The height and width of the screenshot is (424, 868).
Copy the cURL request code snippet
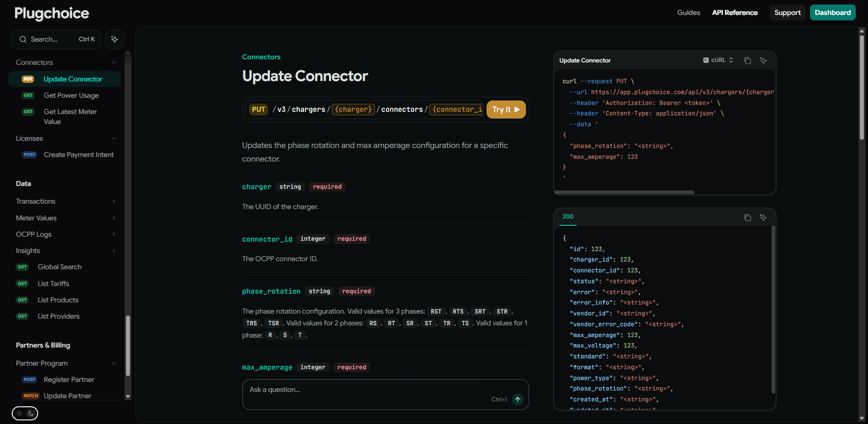pos(747,60)
